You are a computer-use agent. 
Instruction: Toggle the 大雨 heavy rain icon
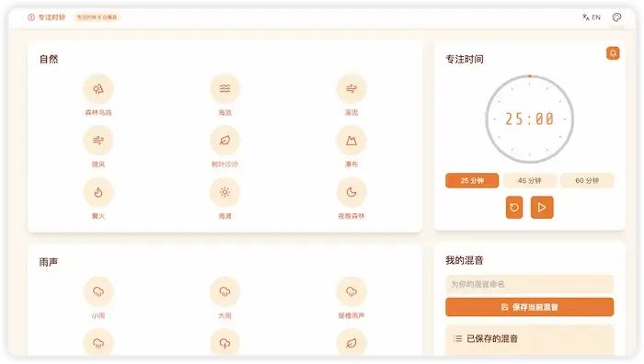tap(224, 291)
